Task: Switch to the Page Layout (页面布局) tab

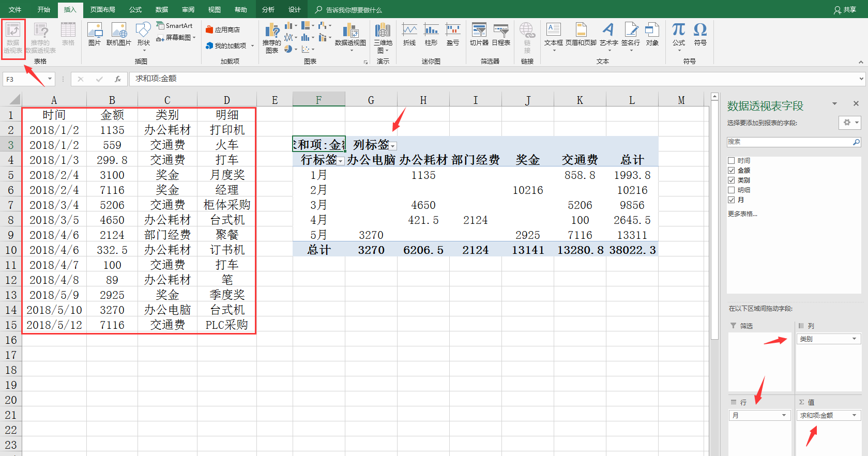Action: click(103, 9)
